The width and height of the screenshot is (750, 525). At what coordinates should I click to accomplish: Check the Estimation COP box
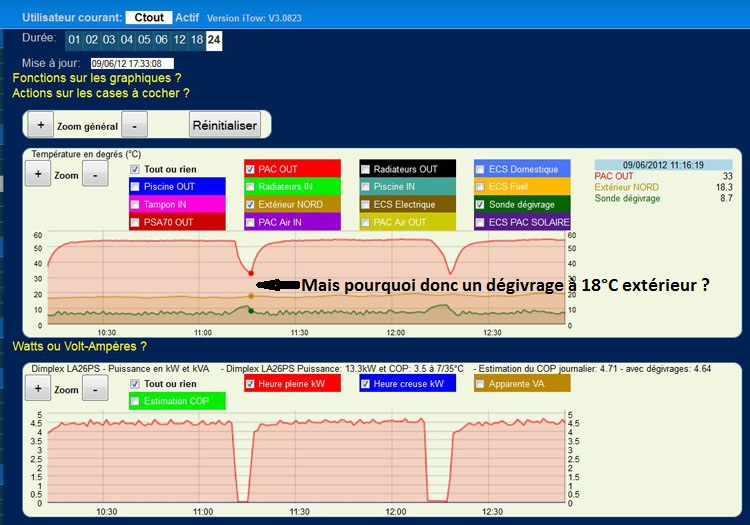pos(136,401)
